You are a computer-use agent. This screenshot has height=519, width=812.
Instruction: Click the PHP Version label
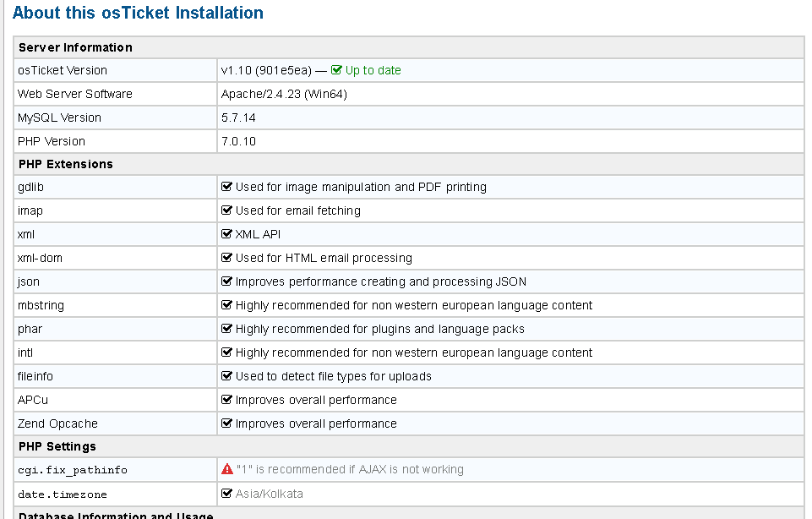tap(52, 141)
